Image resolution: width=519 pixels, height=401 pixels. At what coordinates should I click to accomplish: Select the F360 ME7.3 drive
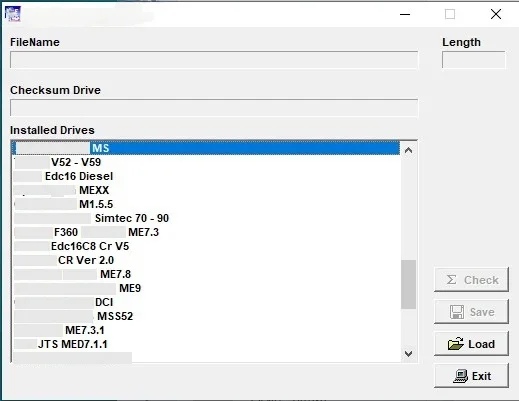click(206, 232)
